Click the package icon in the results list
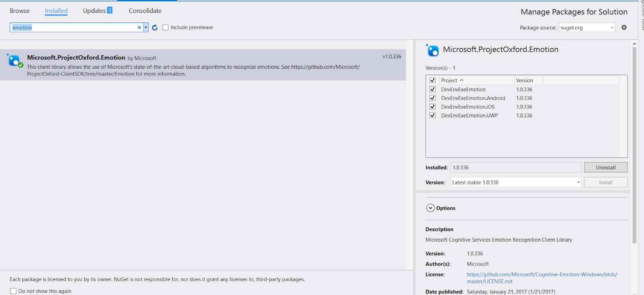This screenshot has height=295, width=644. (15, 61)
